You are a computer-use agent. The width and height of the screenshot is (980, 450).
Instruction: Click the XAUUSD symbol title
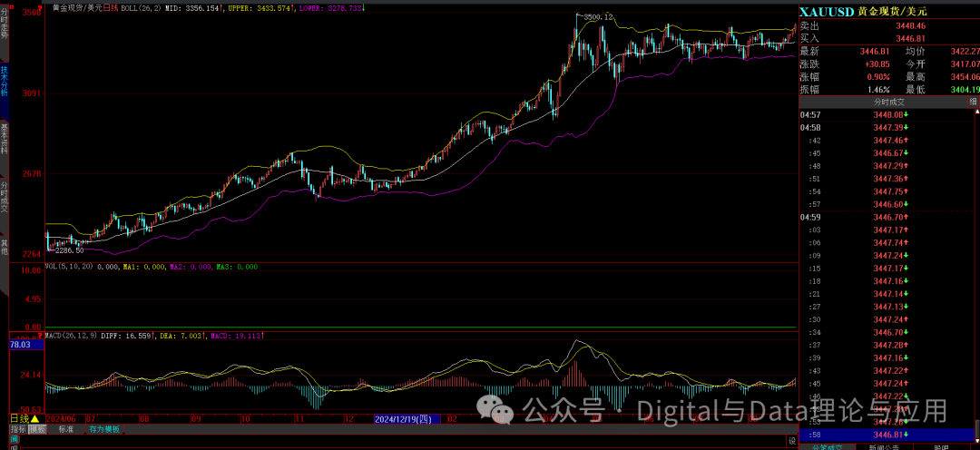coord(827,12)
